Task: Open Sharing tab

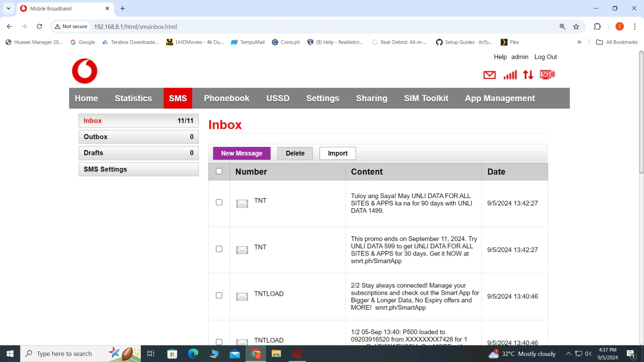Action: [372, 98]
